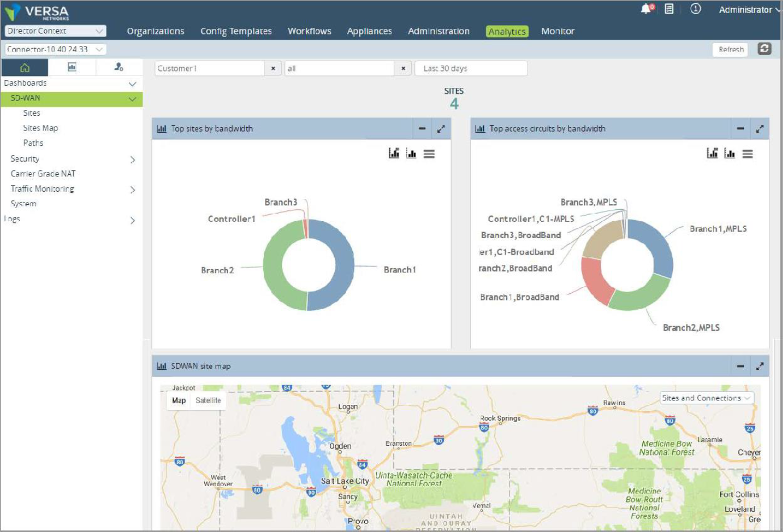Click the Last 30 days time range field

pyautogui.click(x=471, y=69)
